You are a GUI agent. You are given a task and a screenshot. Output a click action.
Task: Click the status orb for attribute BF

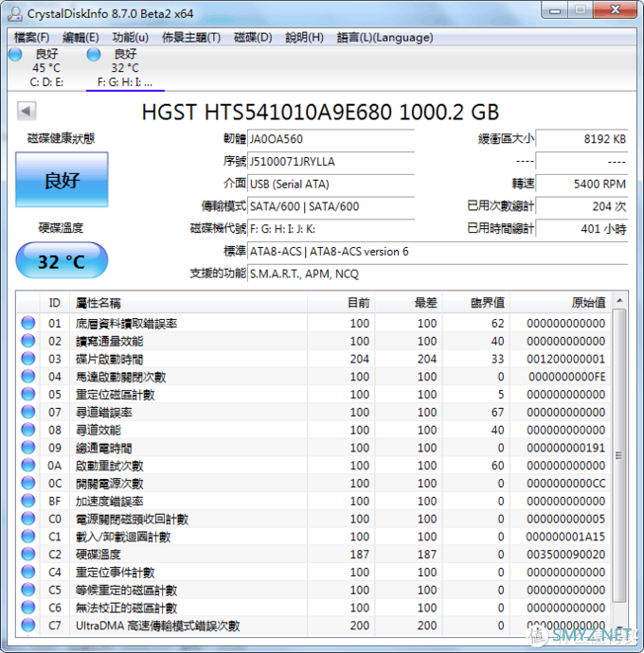(28, 501)
